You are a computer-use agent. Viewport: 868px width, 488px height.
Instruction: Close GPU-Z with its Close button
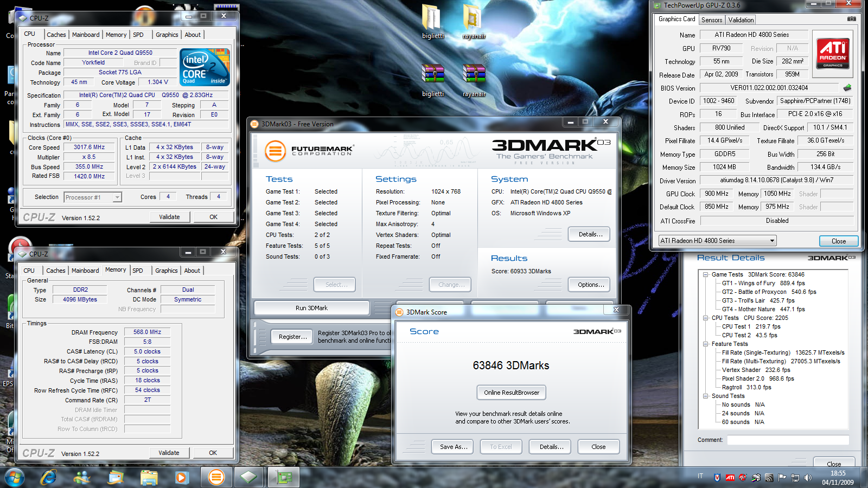coord(839,241)
